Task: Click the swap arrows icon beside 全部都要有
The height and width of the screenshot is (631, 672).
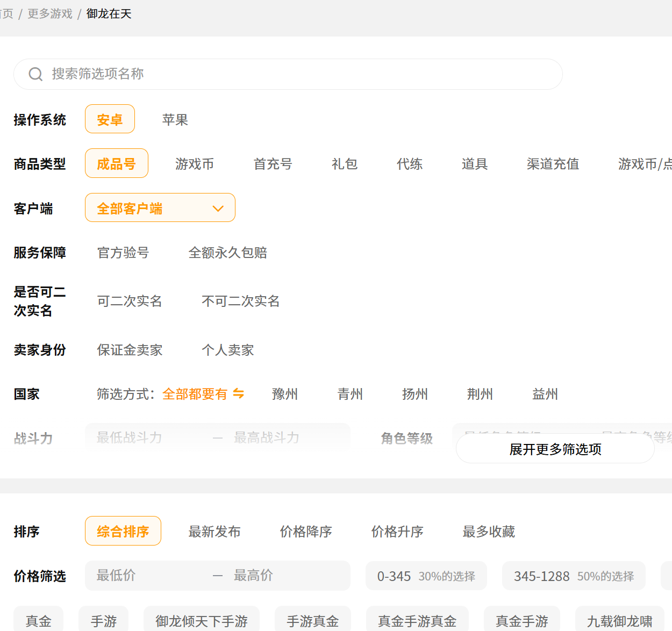Action: tap(238, 394)
